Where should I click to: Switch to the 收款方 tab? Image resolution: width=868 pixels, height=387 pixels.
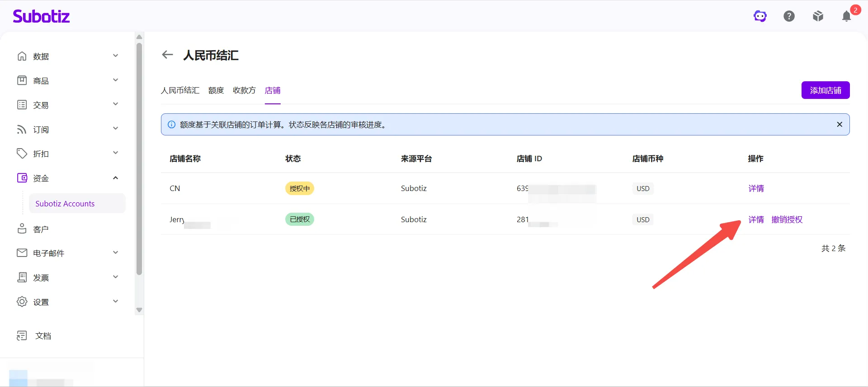244,90
